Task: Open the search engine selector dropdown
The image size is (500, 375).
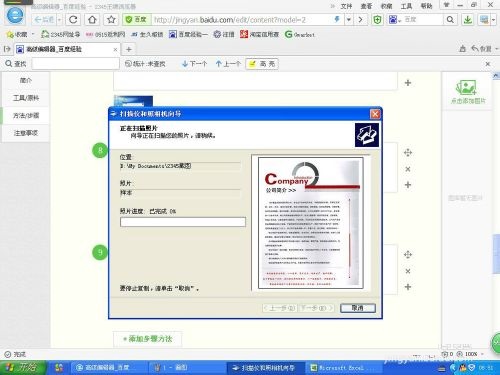Action: (x=395, y=20)
